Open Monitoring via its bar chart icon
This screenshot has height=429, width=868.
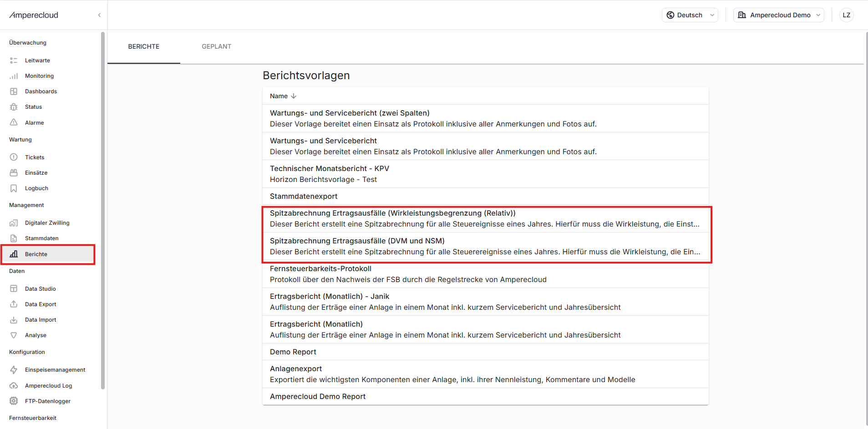tap(14, 76)
